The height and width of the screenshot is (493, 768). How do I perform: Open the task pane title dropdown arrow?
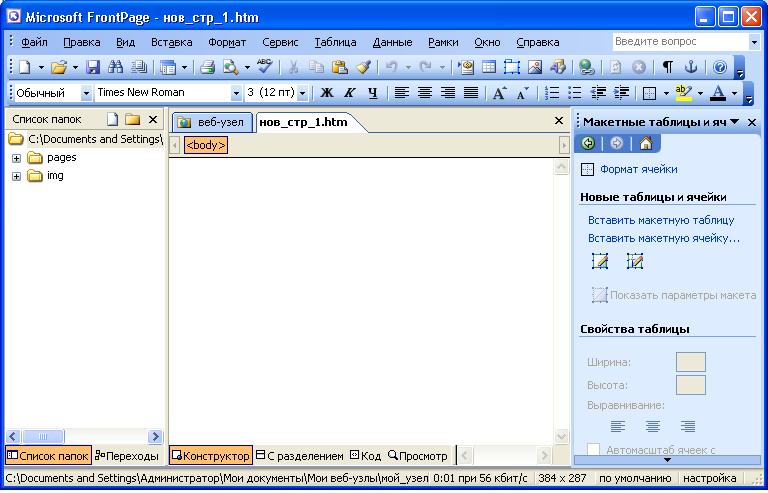[x=734, y=121]
